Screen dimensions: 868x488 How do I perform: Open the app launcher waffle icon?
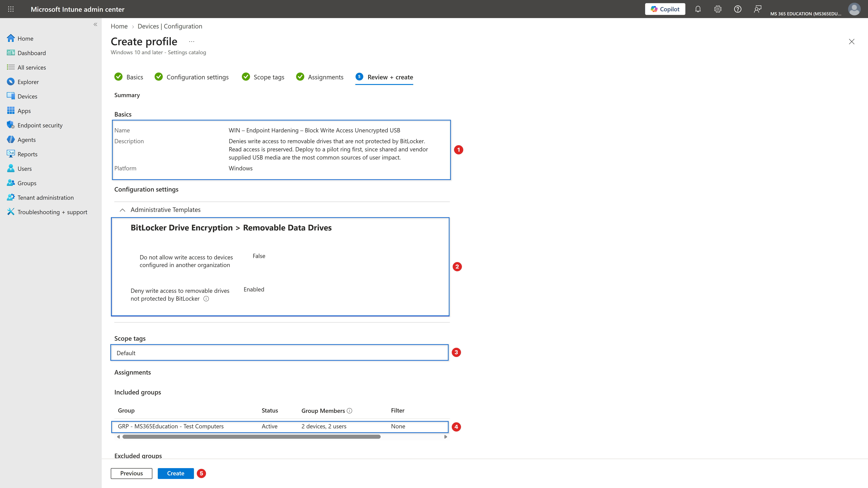point(11,9)
